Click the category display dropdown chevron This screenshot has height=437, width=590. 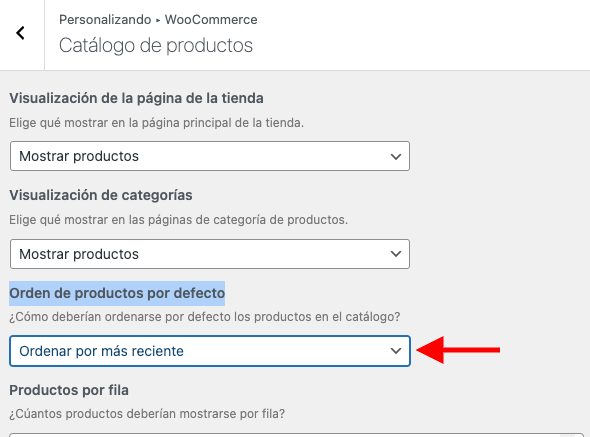[395, 254]
